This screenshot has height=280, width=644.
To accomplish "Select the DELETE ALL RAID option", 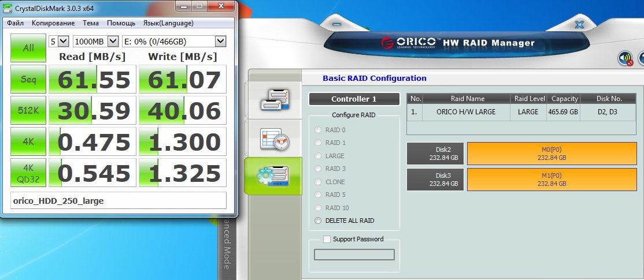I will [x=318, y=221].
